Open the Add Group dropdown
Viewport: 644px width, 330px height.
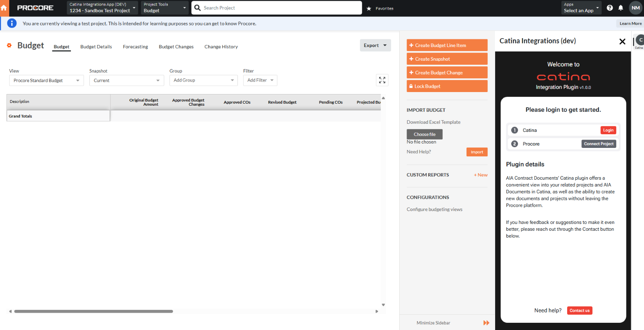203,80
